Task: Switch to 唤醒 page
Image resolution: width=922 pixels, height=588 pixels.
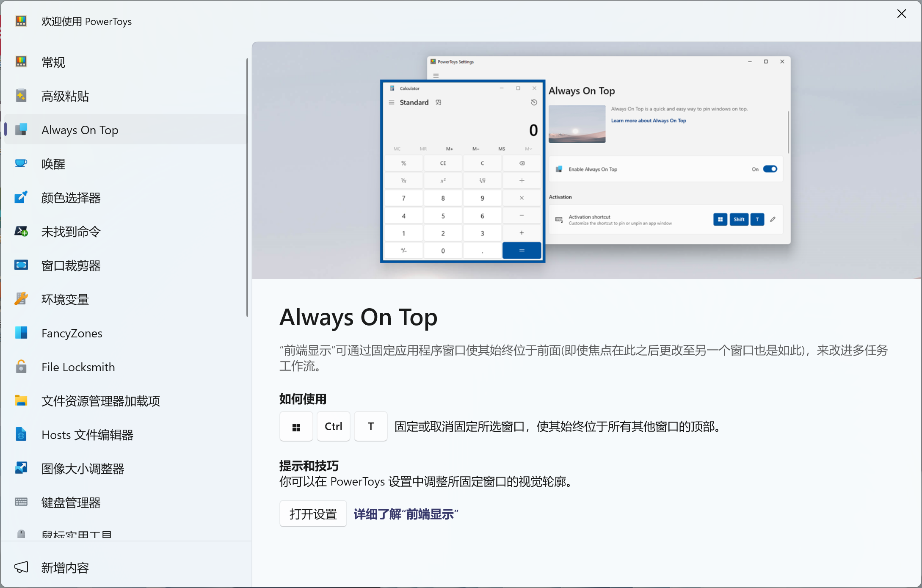Action: coord(125,164)
